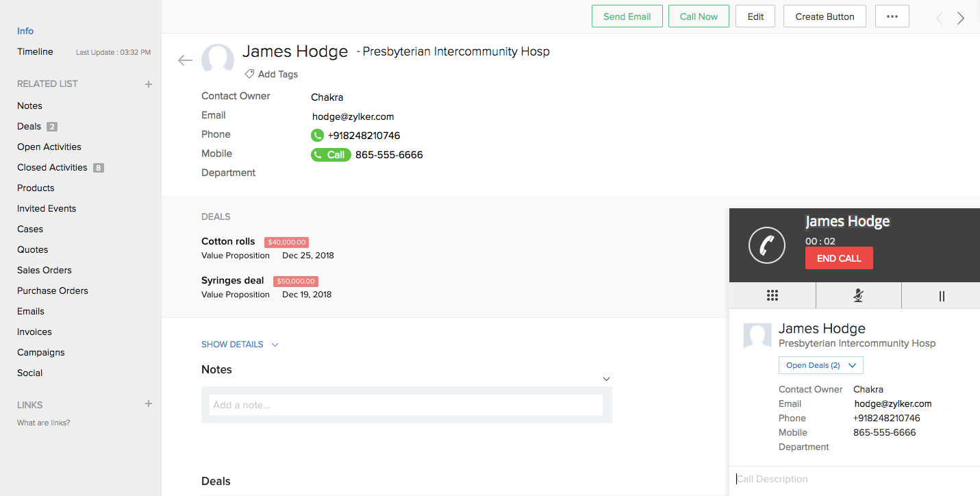
Task: Open Open Activities related list
Action: pyautogui.click(x=49, y=147)
